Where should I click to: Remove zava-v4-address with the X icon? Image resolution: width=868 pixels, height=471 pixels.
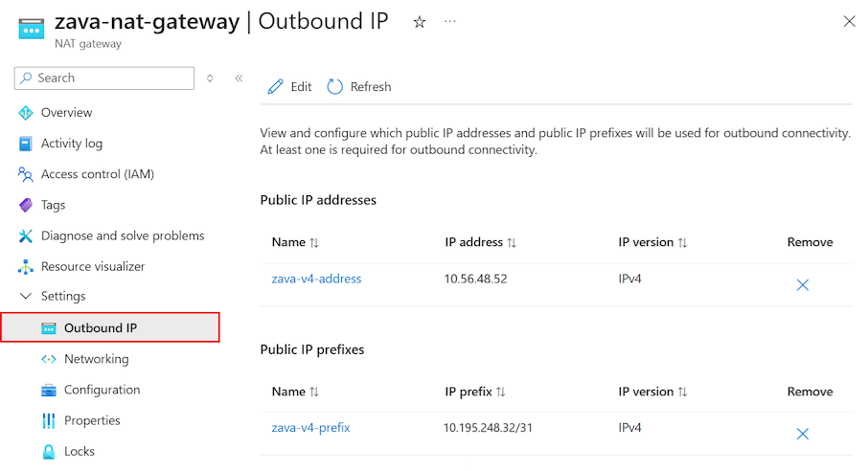tap(802, 285)
